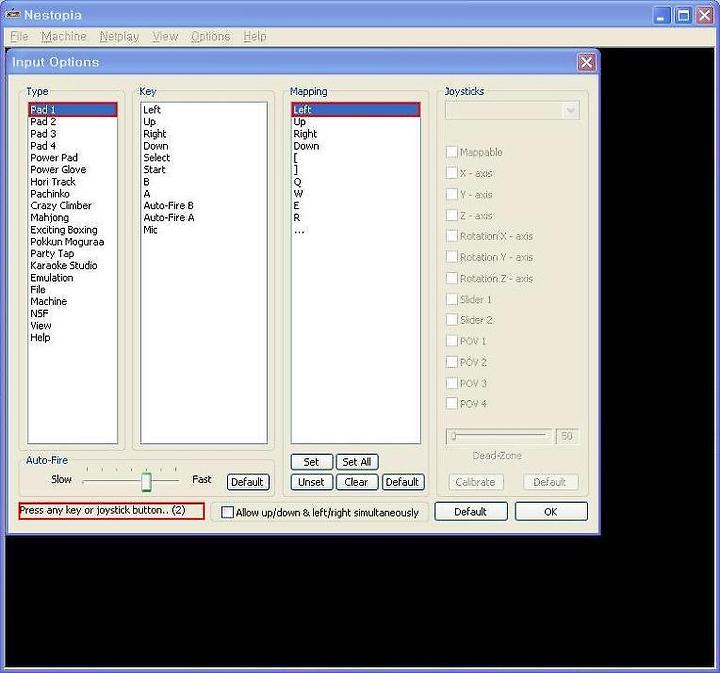The width and height of the screenshot is (720, 673).
Task: Click the Nestopia app icon in title bar
Action: [13, 15]
